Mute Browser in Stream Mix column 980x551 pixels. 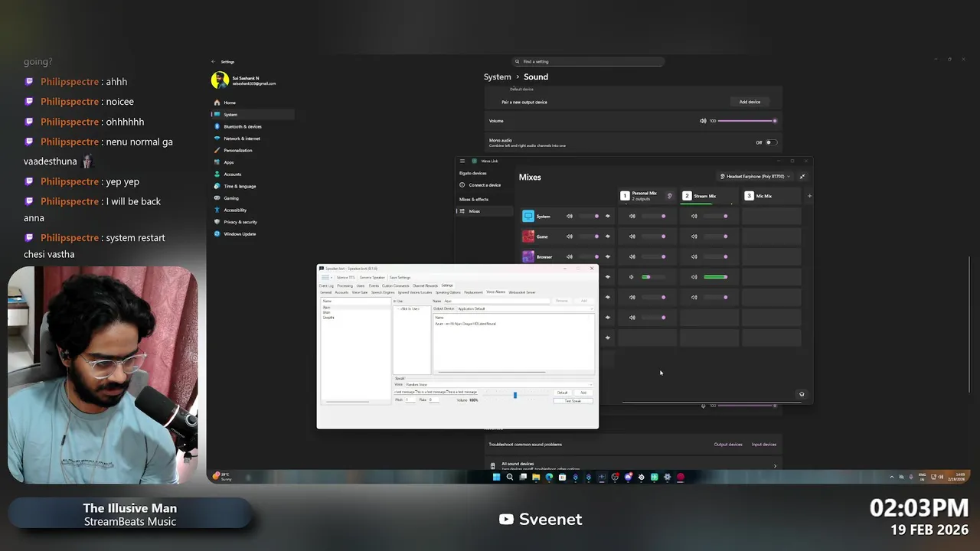[694, 256]
